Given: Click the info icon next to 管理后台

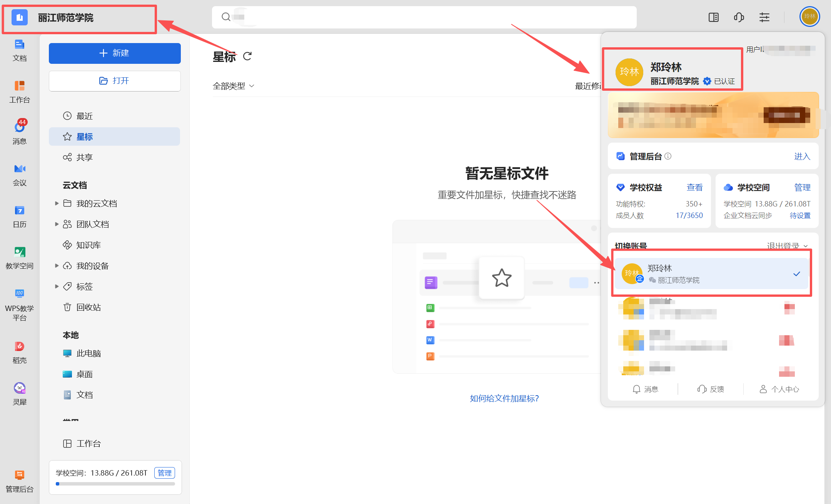Looking at the screenshot, I should (668, 156).
